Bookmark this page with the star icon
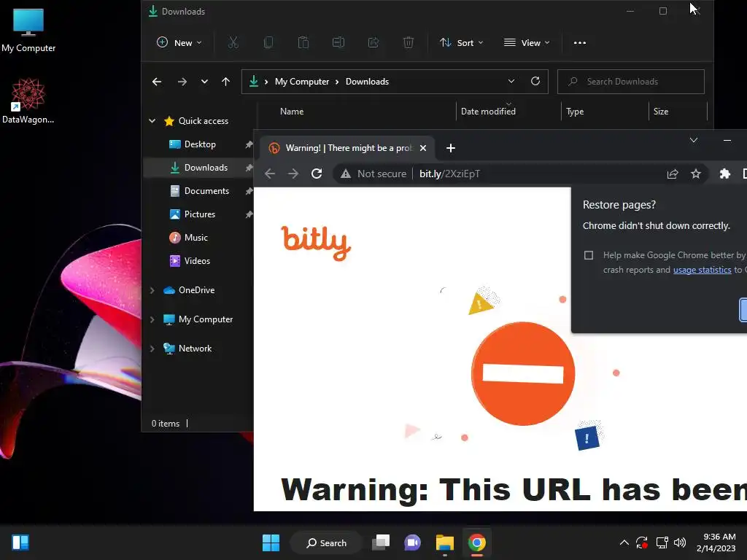The image size is (747, 560). (696, 174)
